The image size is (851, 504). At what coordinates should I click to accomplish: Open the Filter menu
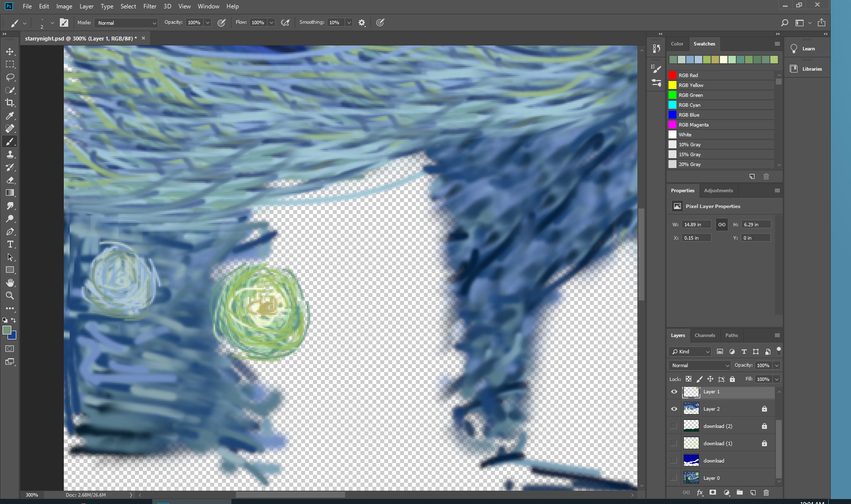pyautogui.click(x=150, y=6)
